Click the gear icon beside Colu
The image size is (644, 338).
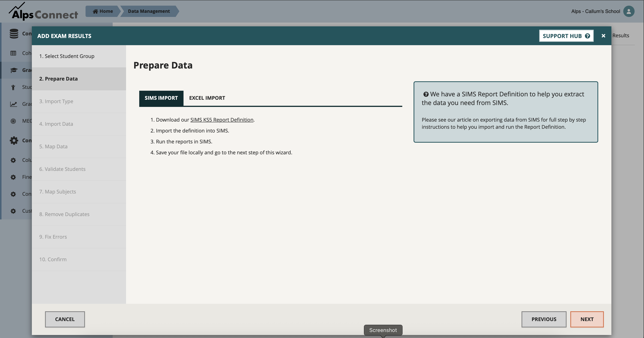coord(13,160)
